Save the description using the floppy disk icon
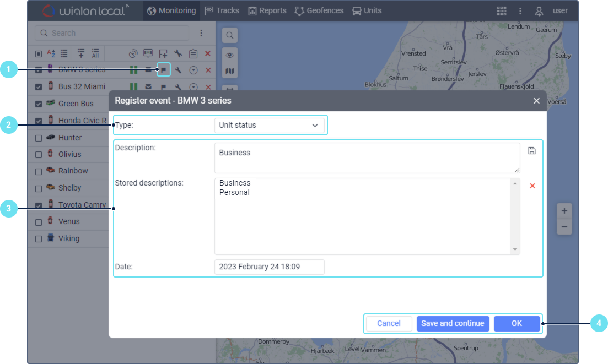Viewport: 608px width, 364px height. [532, 151]
